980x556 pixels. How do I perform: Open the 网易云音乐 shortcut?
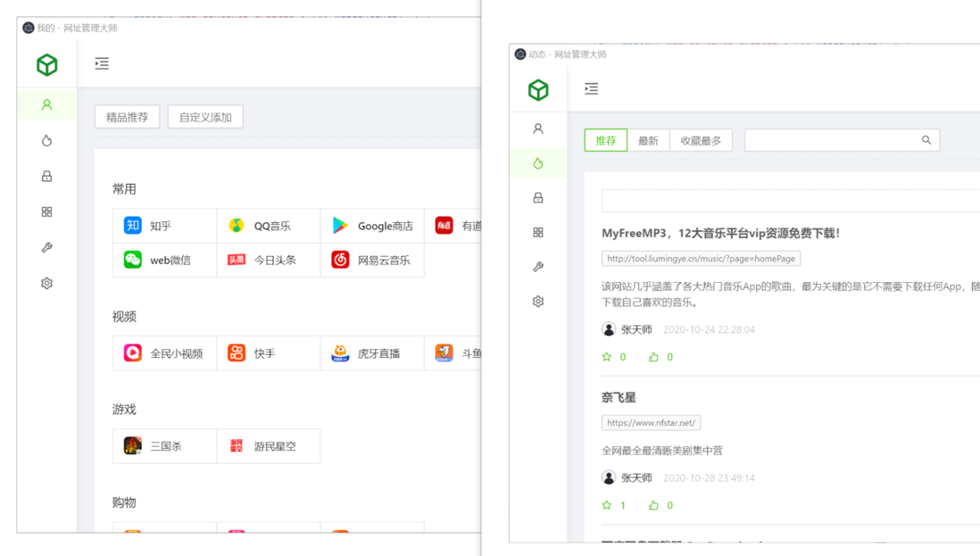[x=372, y=260]
